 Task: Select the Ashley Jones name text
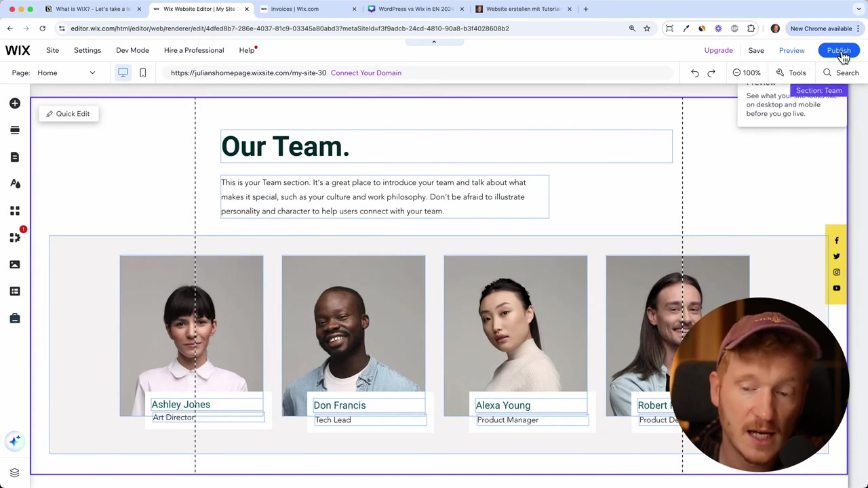pyautogui.click(x=180, y=405)
